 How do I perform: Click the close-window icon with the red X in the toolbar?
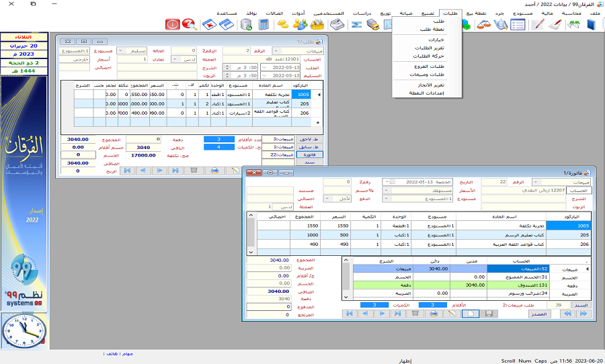coord(209,25)
